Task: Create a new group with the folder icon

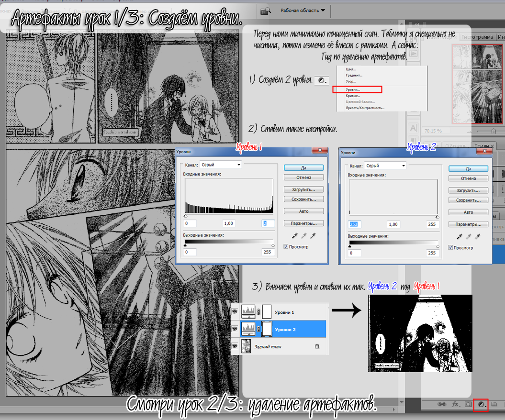Action: point(494,404)
